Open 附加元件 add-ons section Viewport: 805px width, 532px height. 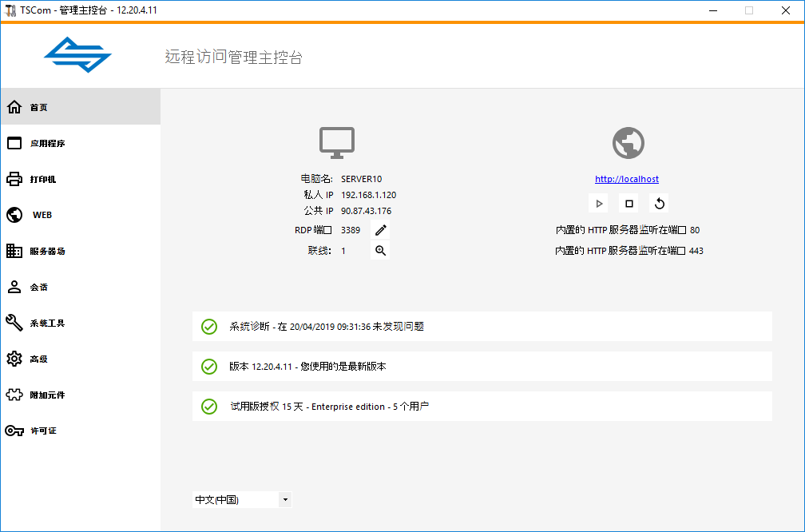pos(80,395)
